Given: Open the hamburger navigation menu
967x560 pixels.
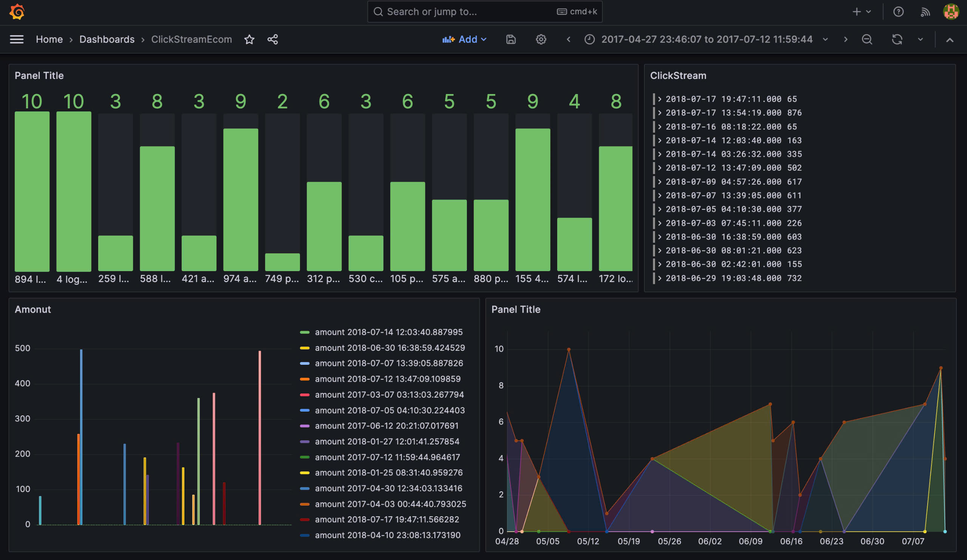Looking at the screenshot, I should coord(17,39).
